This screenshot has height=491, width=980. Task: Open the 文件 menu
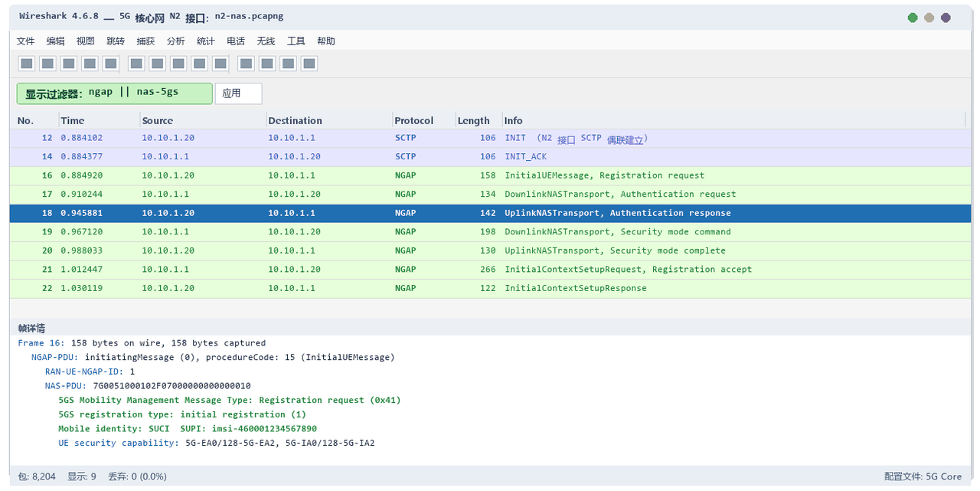tap(25, 41)
